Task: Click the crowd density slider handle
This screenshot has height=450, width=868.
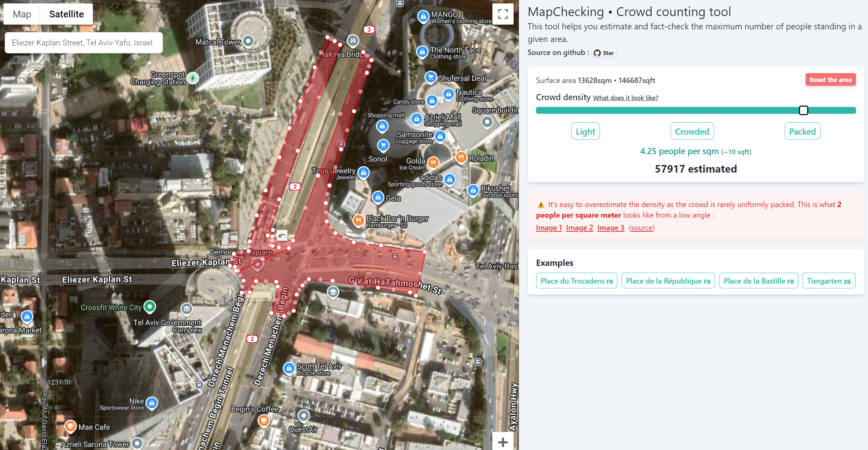Action: [803, 110]
